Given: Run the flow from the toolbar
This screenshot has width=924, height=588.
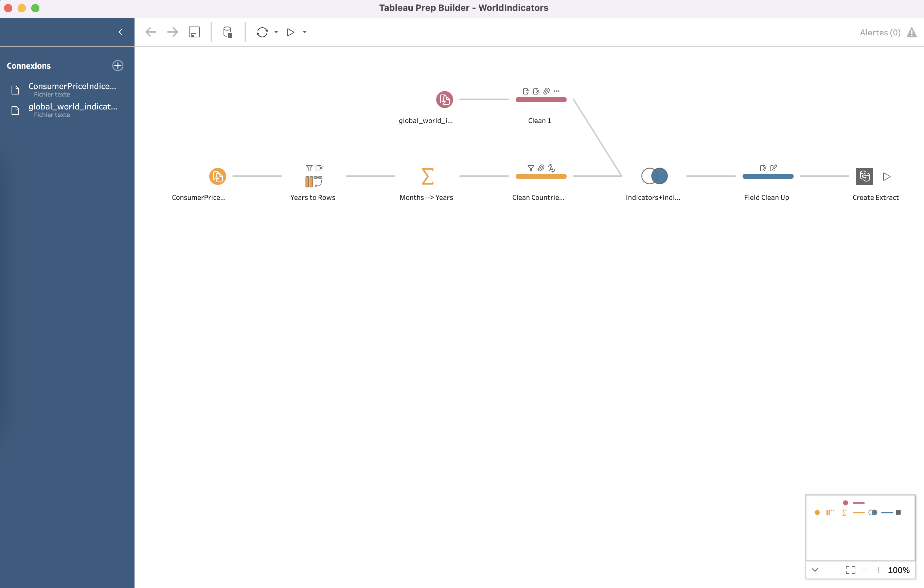Looking at the screenshot, I should [290, 32].
